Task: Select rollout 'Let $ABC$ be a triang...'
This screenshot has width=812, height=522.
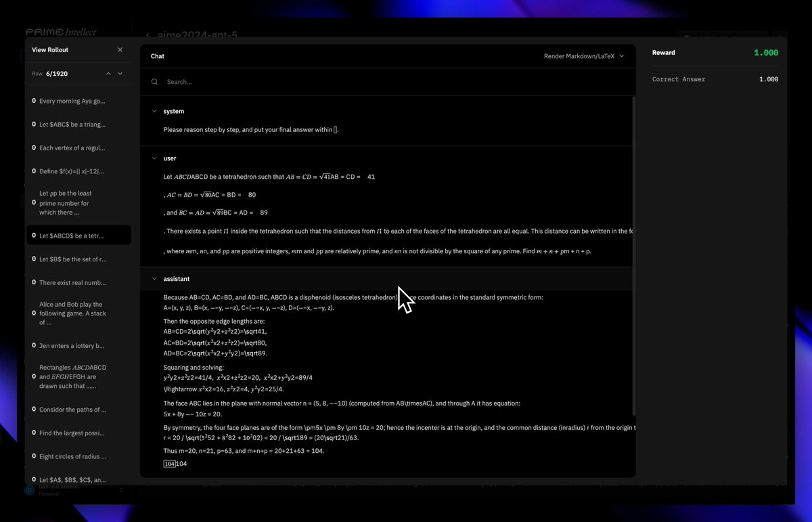Action: pyautogui.click(x=78, y=125)
